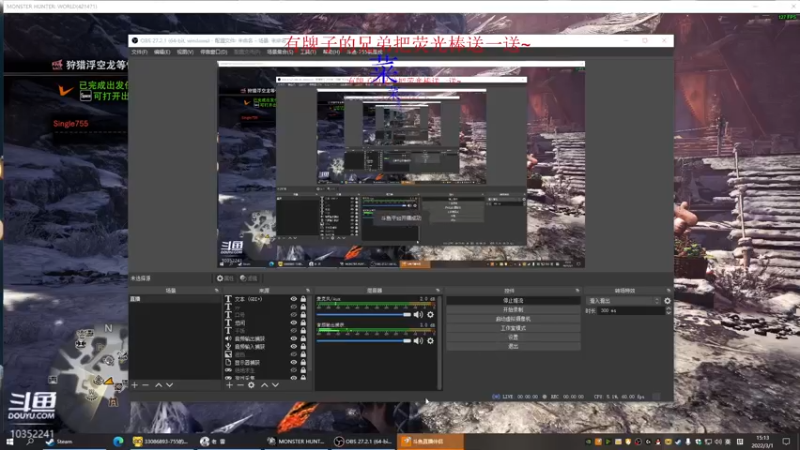Pop out the audio mixer (混音器) dock icon

438,291
